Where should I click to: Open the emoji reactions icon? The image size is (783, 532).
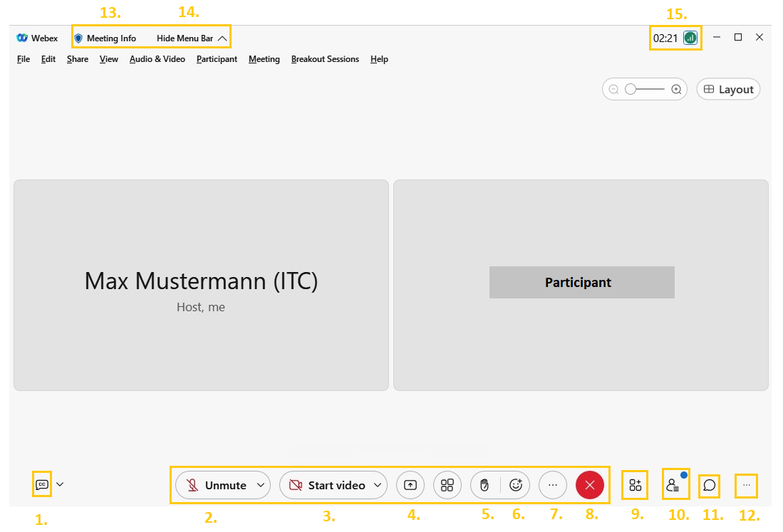point(517,485)
